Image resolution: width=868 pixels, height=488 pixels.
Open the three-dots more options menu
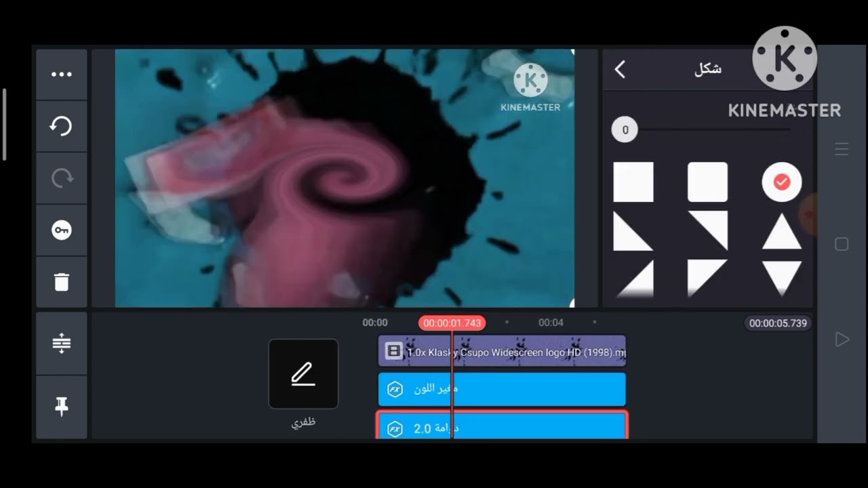pos(62,75)
